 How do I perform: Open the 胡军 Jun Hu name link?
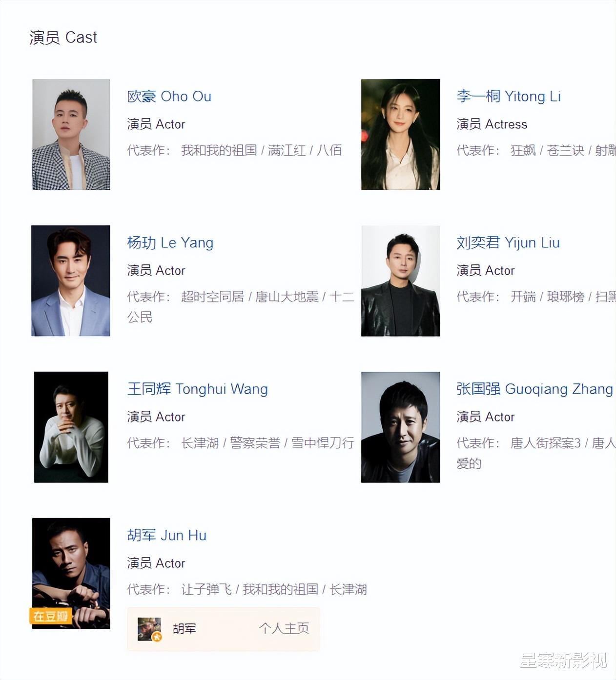point(166,535)
